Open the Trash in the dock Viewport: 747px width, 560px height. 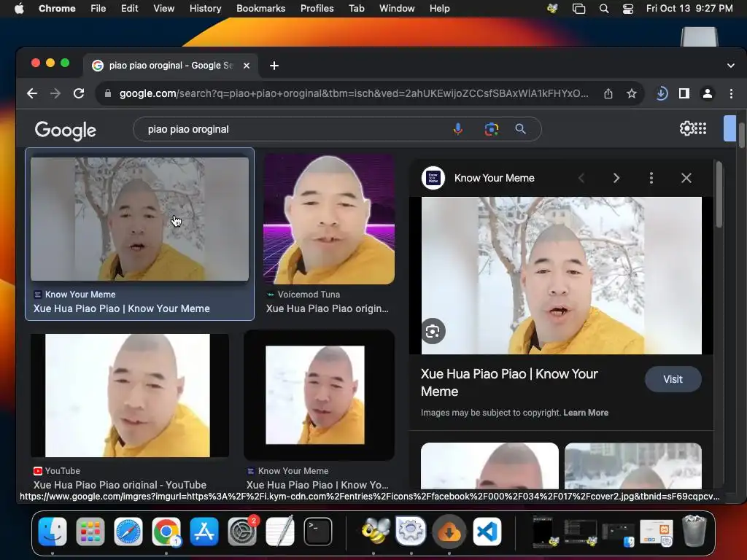click(694, 531)
